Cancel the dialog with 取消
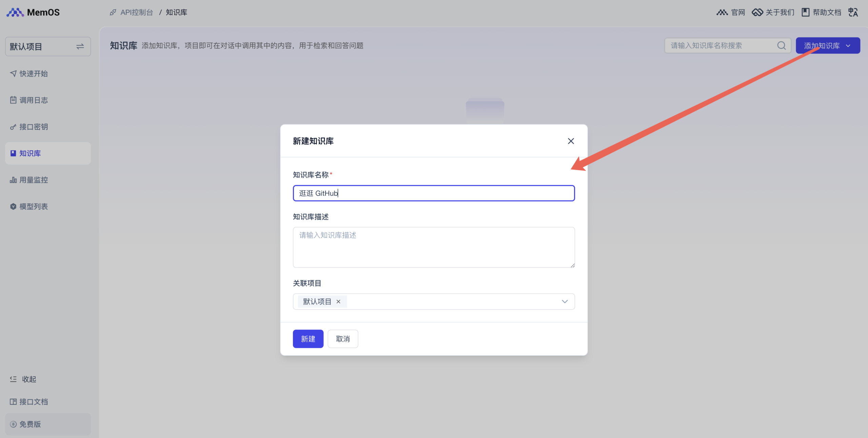 point(342,339)
